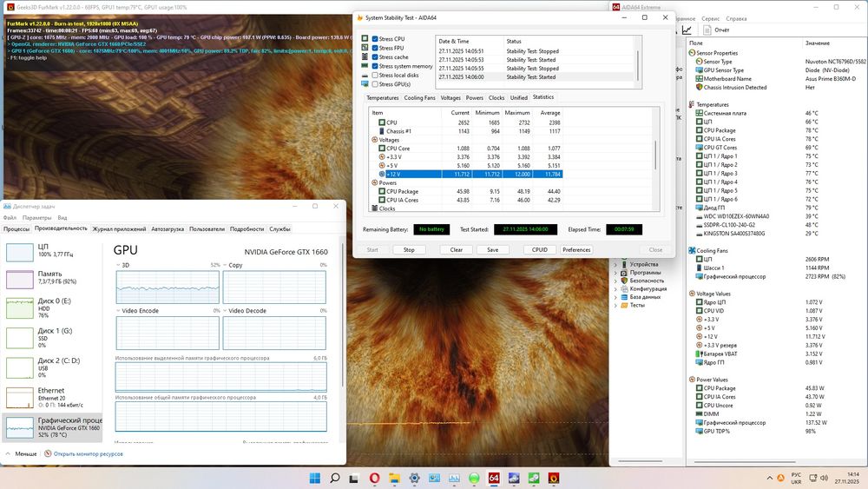Viewport: 868px width, 489px height.
Task: Click the System Stability Test flame title icon
Action: pos(360,17)
